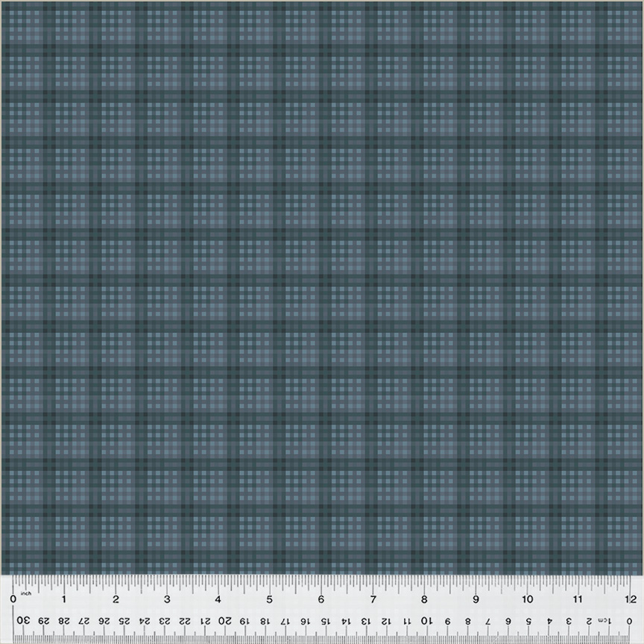The image size is (644, 644).
Task: Click the 1 inch mark on the ruler
Action: (x=64, y=599)
